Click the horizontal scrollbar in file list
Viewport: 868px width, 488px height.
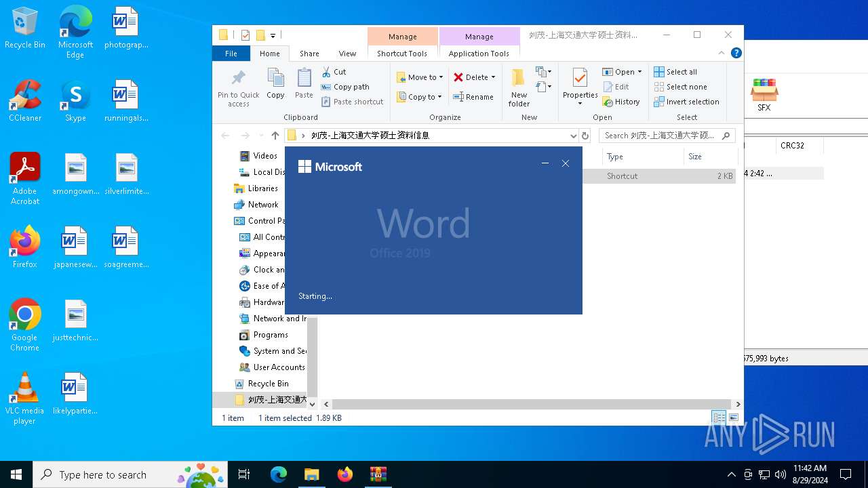[532, 404]
